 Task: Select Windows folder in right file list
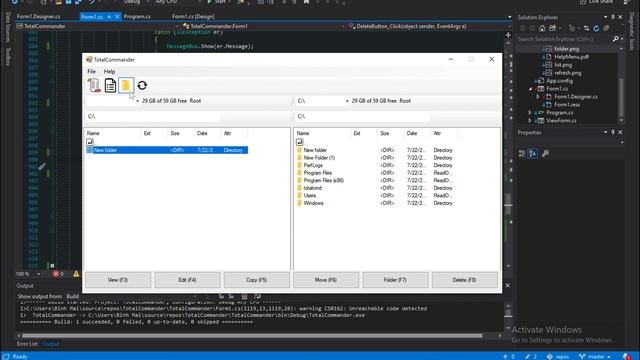tap(313, 203)
